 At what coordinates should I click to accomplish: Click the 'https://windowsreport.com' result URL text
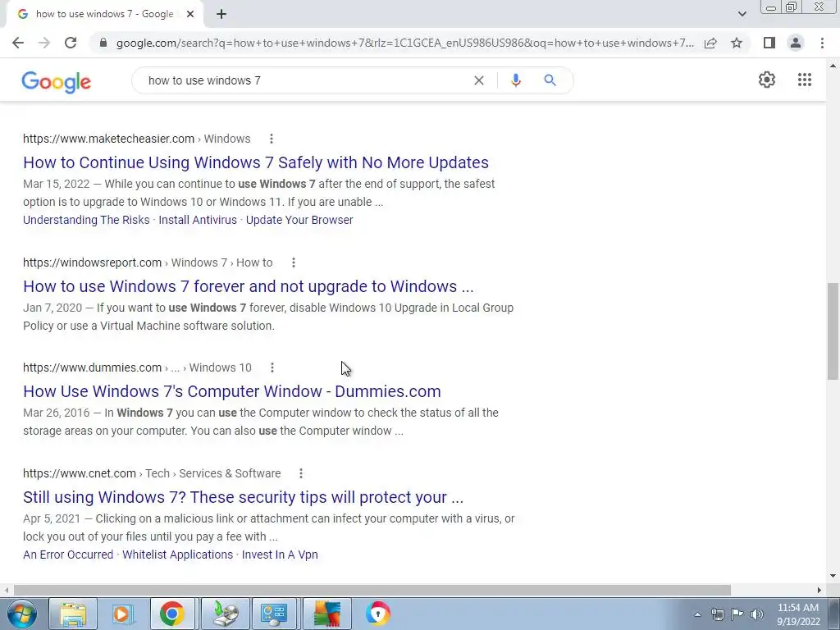92,262
